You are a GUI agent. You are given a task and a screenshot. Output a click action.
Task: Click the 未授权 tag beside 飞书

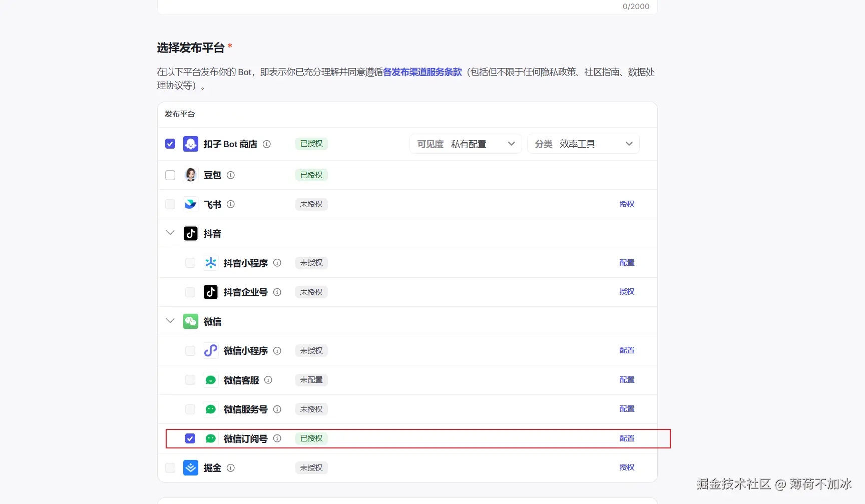pyautogui.click(x=311, y=204)
